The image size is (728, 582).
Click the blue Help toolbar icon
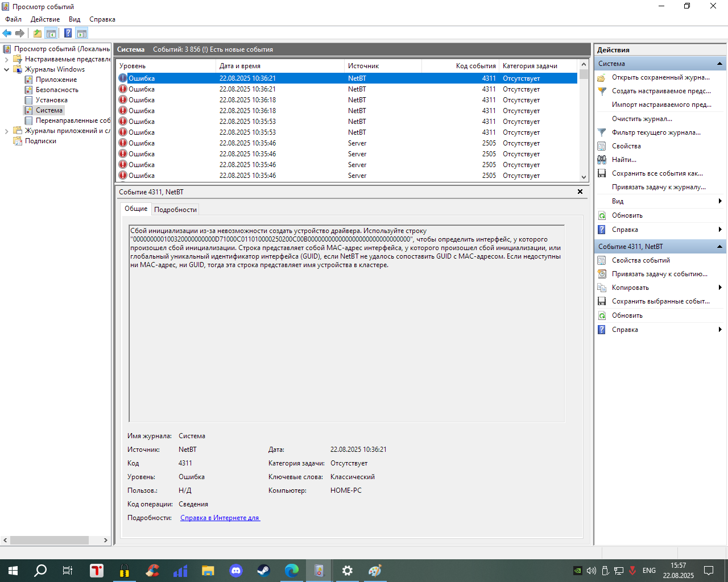point(68,34)
